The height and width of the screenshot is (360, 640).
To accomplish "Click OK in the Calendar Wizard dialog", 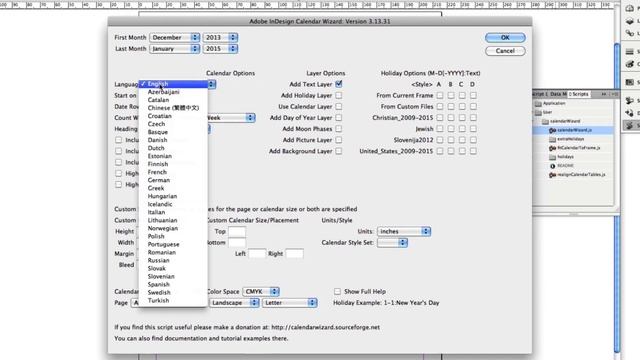I will tap(505, 38).
